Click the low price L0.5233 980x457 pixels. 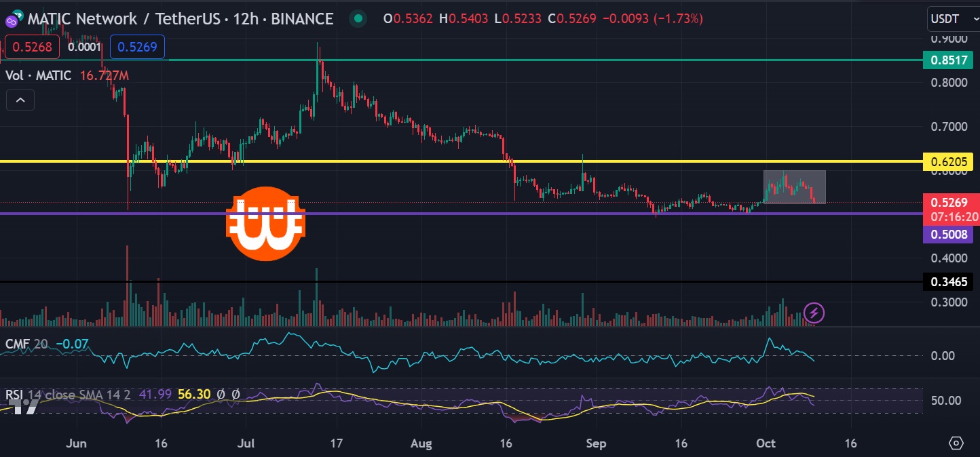(x=519, y=19)
